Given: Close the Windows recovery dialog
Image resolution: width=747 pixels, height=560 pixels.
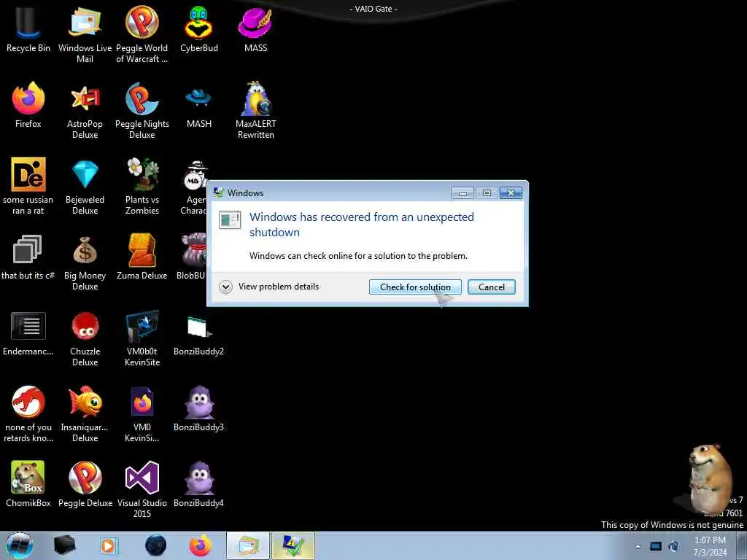Looking at the screenshot, I should 511,192.
